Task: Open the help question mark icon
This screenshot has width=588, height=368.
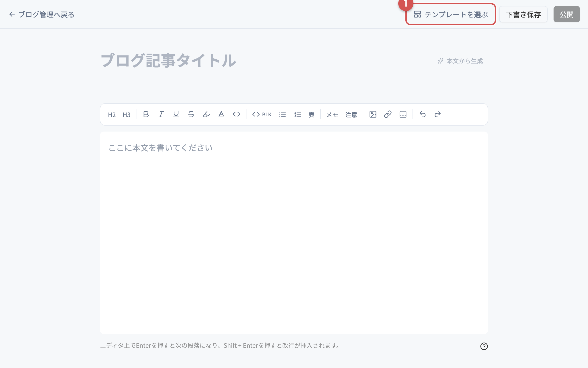Action: 484,346
